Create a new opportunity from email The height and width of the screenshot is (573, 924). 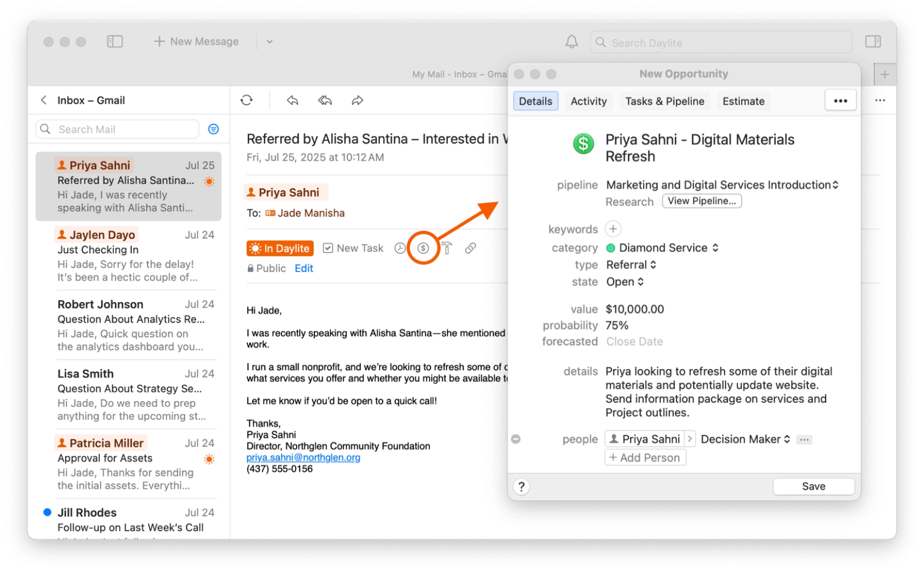423,248
